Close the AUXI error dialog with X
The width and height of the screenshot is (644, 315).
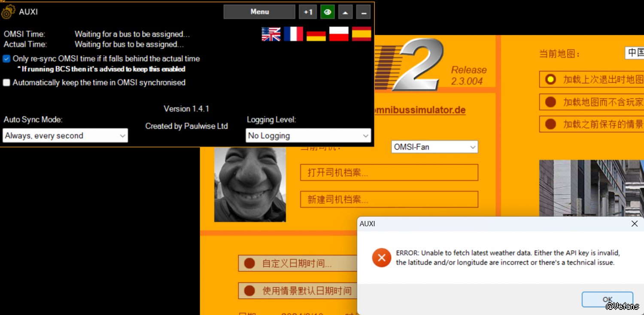point(634,224)
